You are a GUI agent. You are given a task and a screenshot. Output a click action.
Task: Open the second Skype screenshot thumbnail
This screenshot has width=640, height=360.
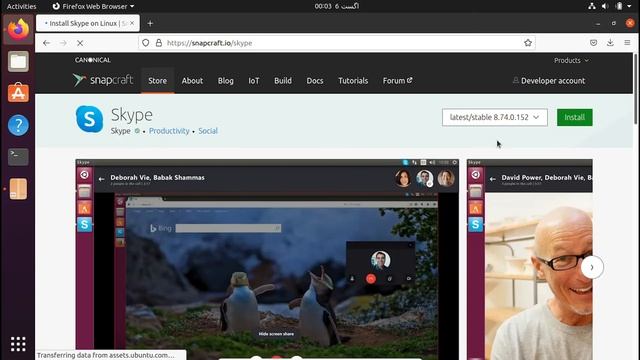tap(530, 259)
